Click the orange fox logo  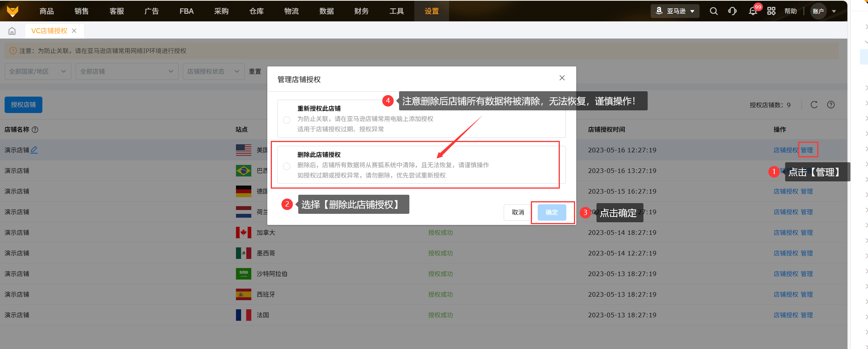[x=13, y=11]
